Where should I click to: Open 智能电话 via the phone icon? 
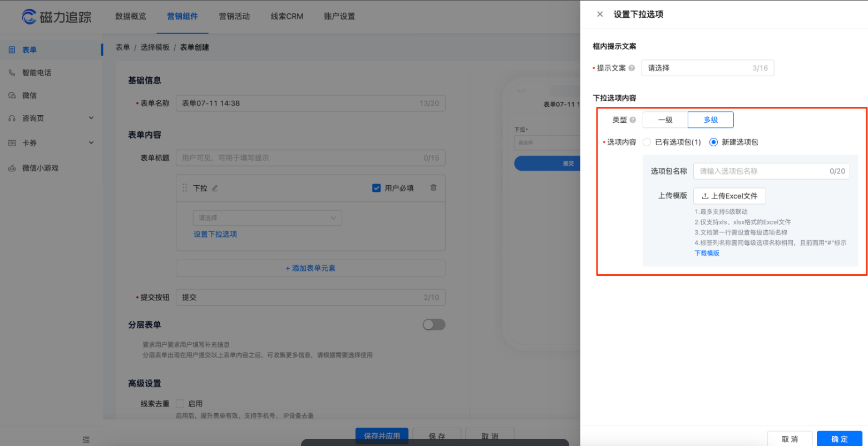12,72
